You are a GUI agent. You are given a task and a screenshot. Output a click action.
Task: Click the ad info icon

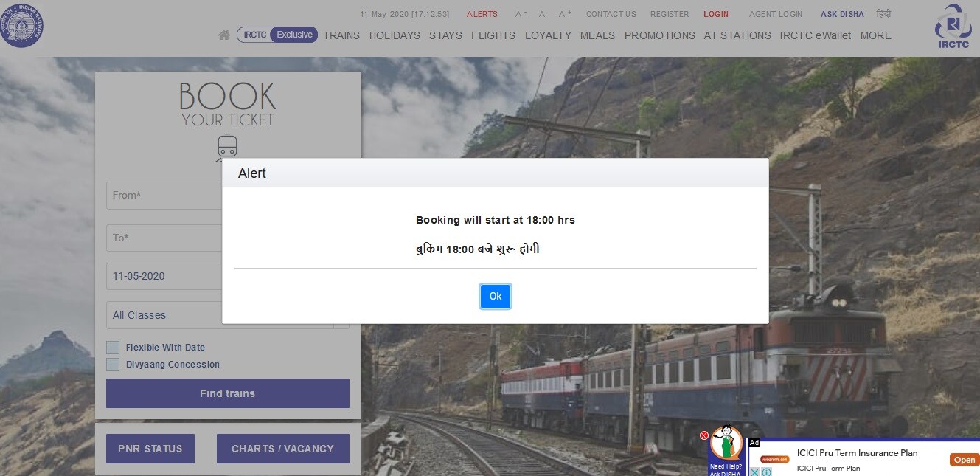click(x=766, y=472)
